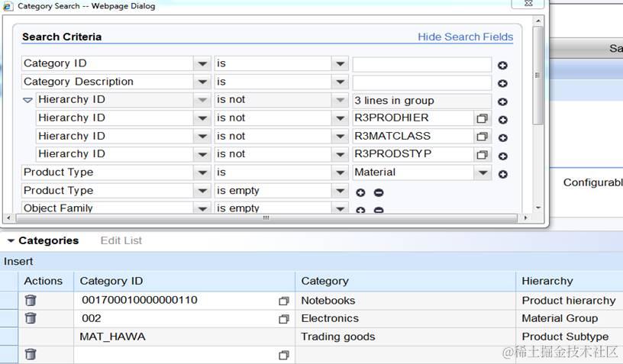623x364 pixels.
Task: Open the field dropdown in the R3PRODHIER row
Action: pyautogui.click(x=202, y=118)
